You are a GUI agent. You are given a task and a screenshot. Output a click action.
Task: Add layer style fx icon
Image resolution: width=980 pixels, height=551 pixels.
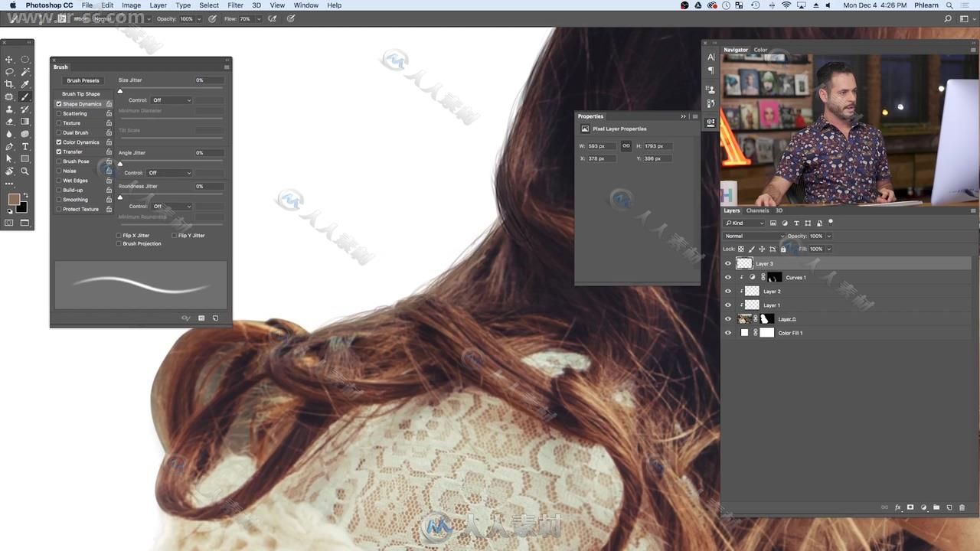[x=897, y=507]
